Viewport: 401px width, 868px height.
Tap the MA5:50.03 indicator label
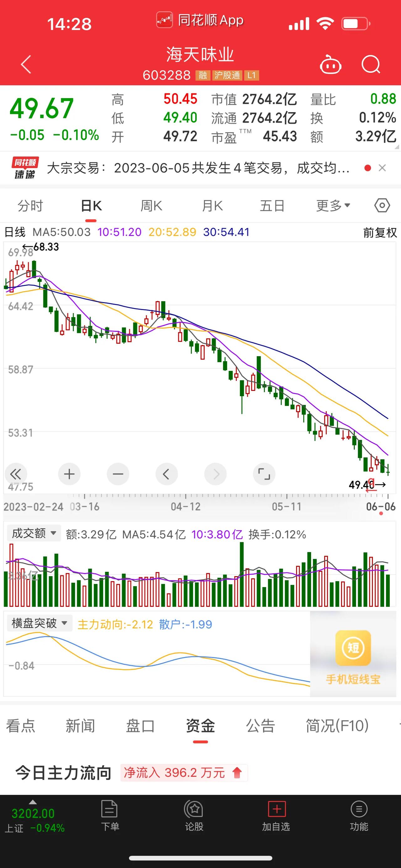click(62, 232)
